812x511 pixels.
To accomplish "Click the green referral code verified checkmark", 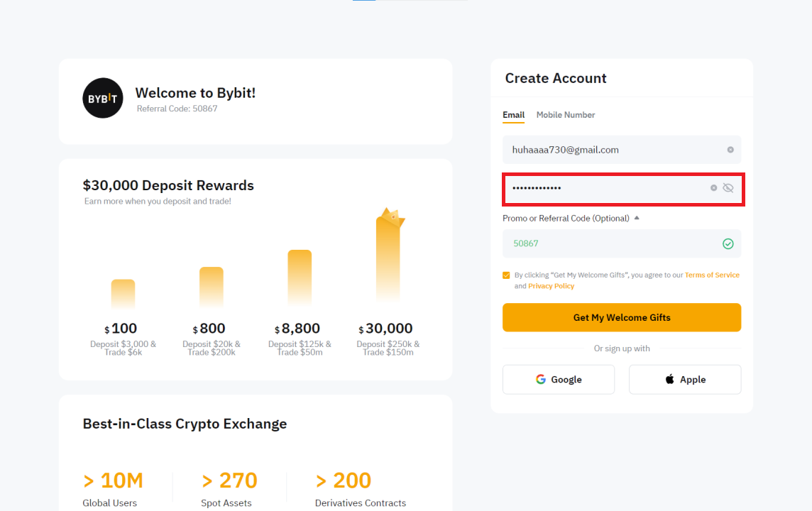I will [728, 244].
